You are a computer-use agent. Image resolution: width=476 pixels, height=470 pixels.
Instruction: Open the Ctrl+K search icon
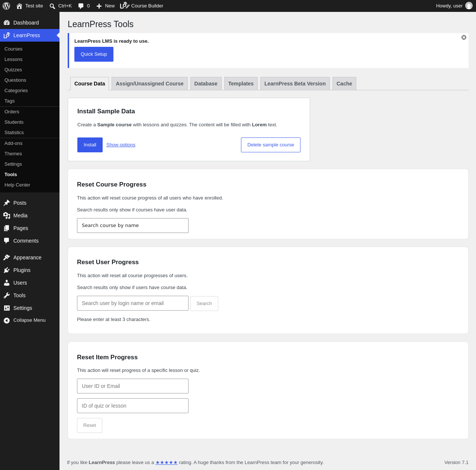52,6
